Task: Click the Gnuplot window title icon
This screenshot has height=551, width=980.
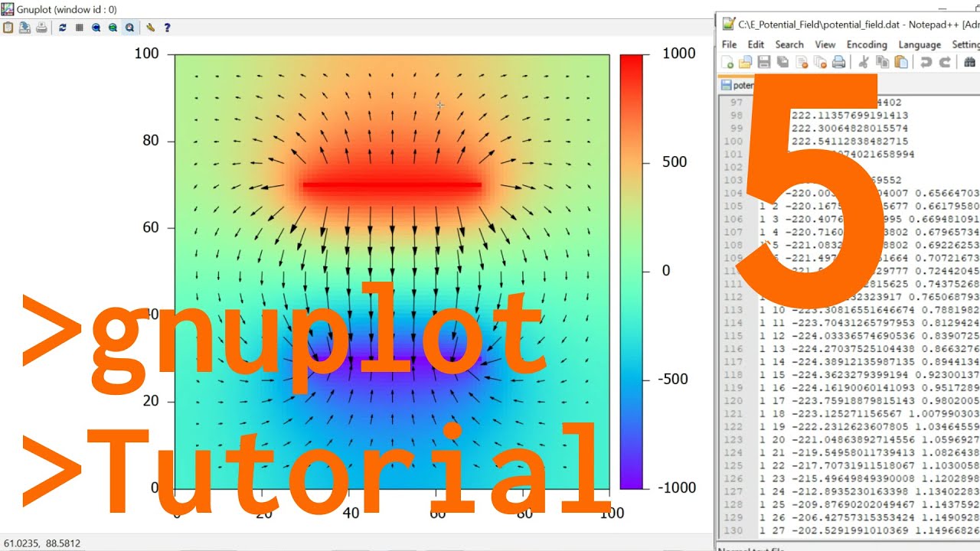Action: point(7,9)
